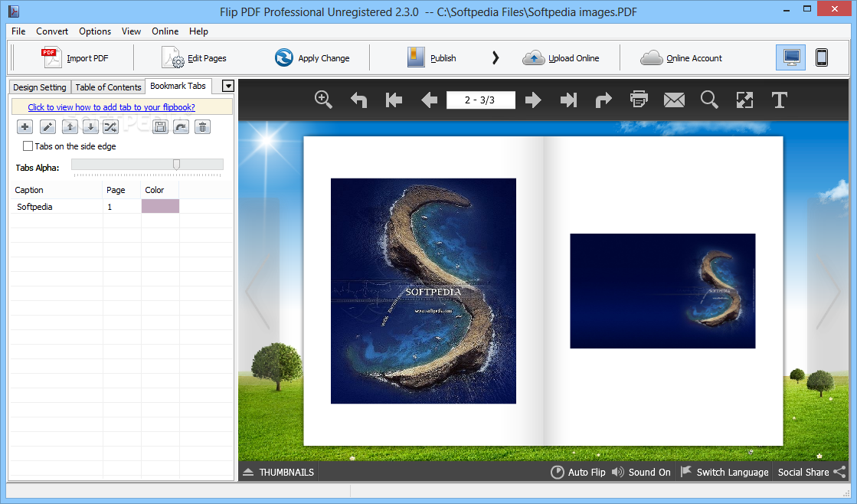The height and width of the screenshot is (504, 857).
Task: Click left page Softpedia island image
Action: pos(423,291)
